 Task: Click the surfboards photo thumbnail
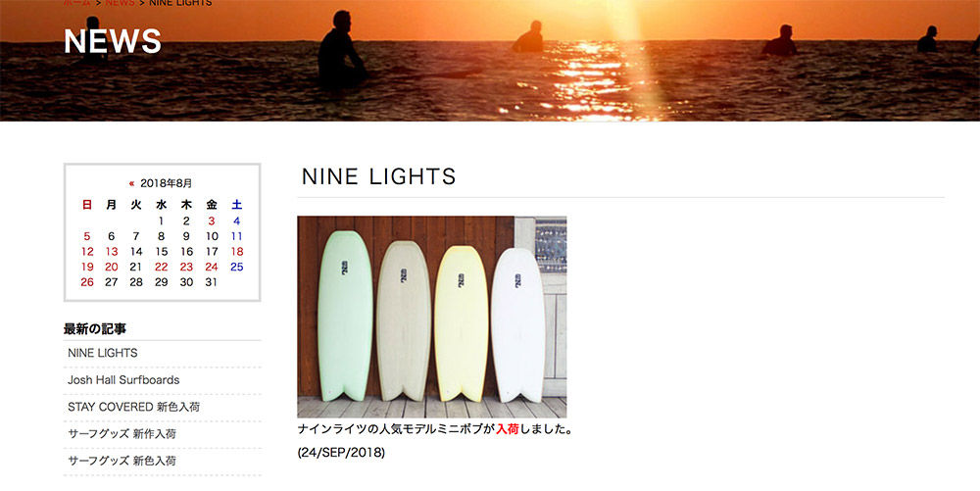(432, 317)
